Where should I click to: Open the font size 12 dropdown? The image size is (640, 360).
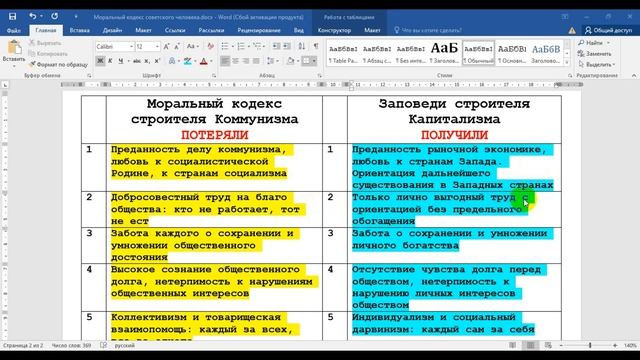click(x=157, y=47)
